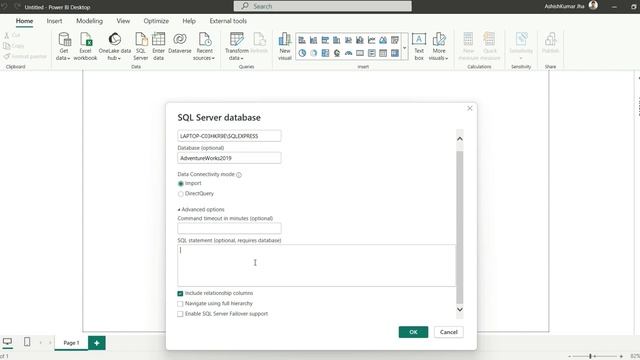Screen dimensions: 640x360
Task: Insert a gauge visual
Action: [x=348, y=53]
